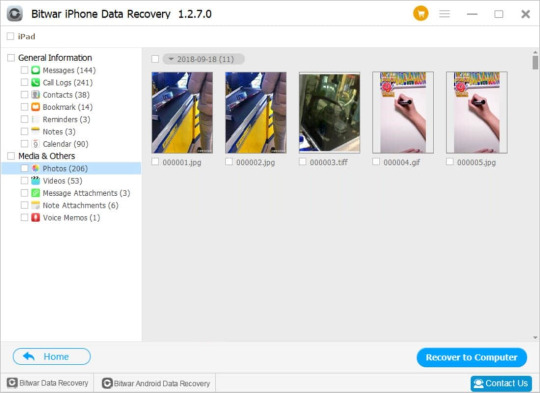Click the Reminders icon
The image size is (540, 393).
(35, 119)
